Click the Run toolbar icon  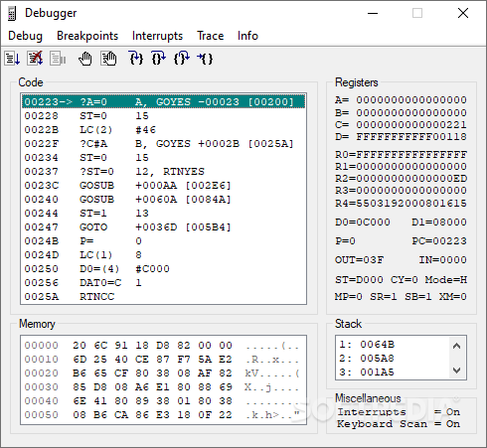(x=12, y=59)
